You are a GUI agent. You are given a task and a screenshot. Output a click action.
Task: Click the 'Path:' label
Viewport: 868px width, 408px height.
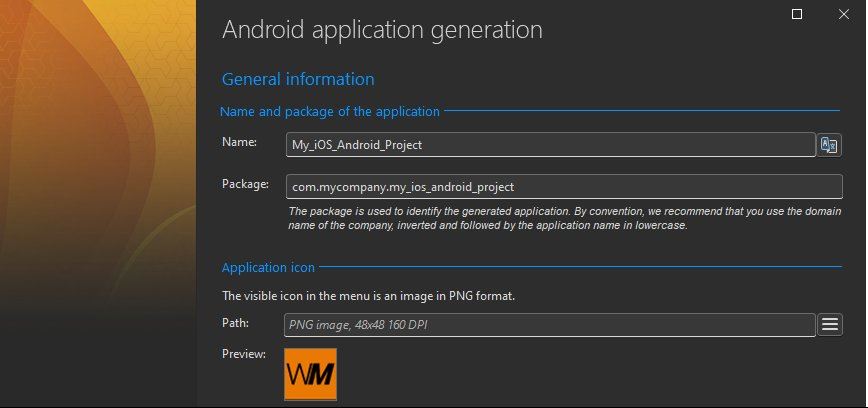pos(235,323)
